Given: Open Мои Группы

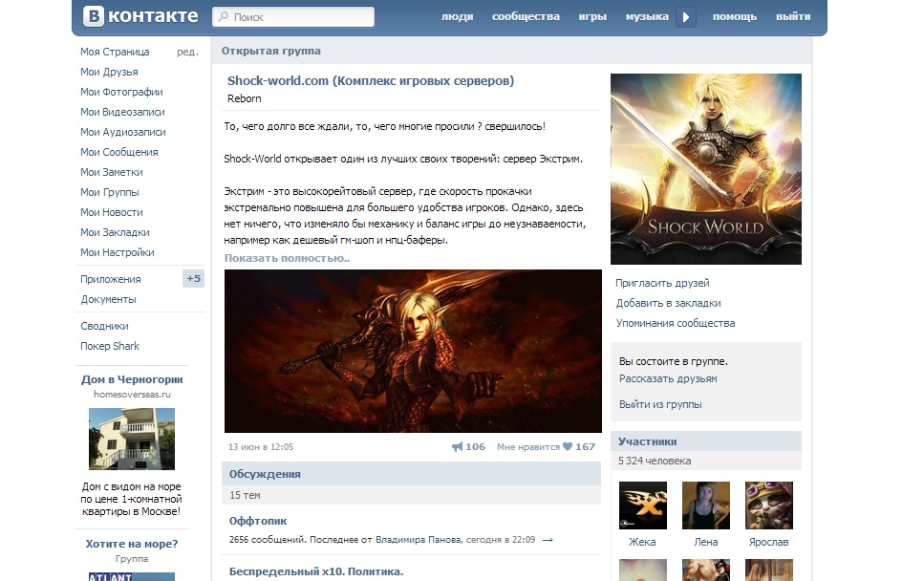Looking at the screenshot, I should [110, 192].
